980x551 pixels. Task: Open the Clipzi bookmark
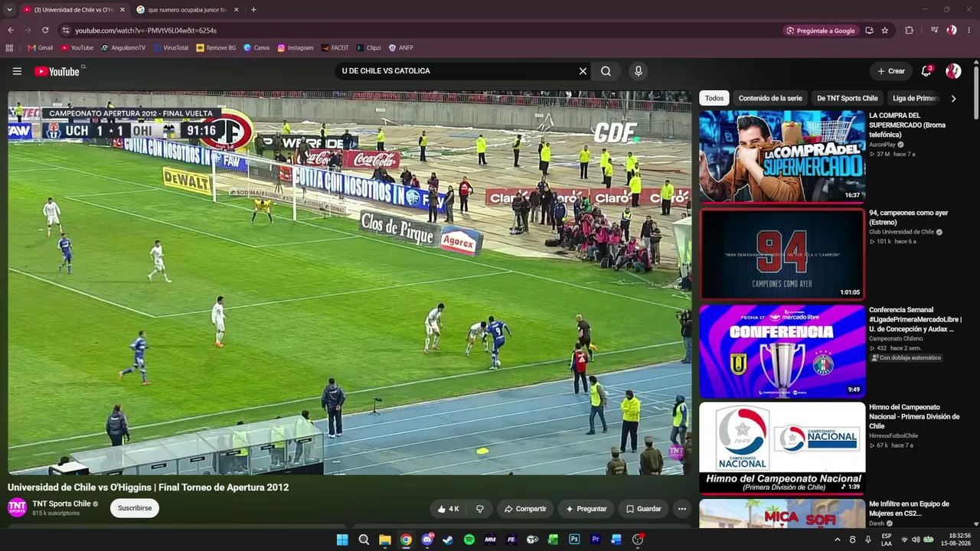point(368,47)
